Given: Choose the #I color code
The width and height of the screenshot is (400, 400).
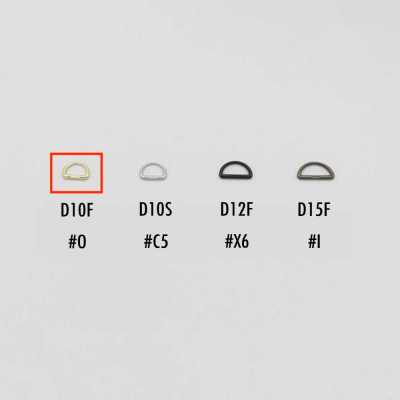Looking at the screenshot, I should click(314, 241).
